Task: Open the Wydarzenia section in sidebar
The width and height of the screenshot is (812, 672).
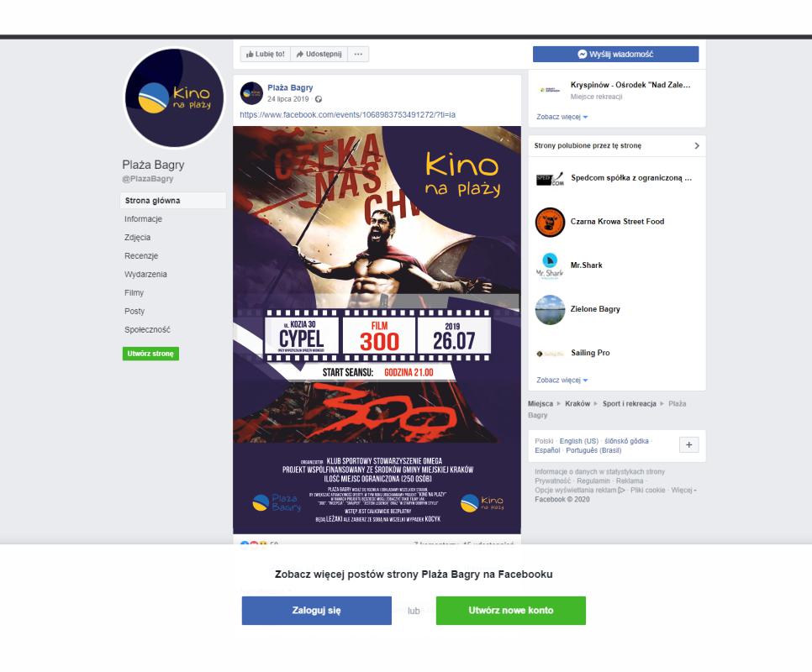Action: click(145, 274)
